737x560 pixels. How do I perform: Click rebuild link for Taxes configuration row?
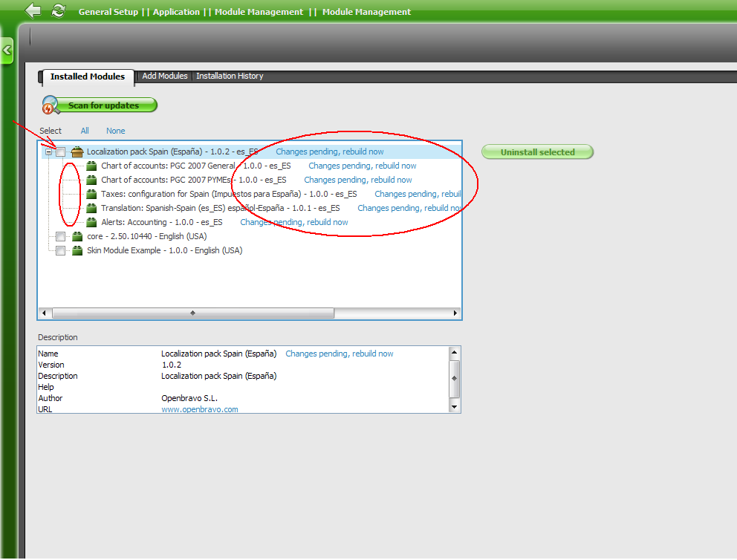coord(418,194)
